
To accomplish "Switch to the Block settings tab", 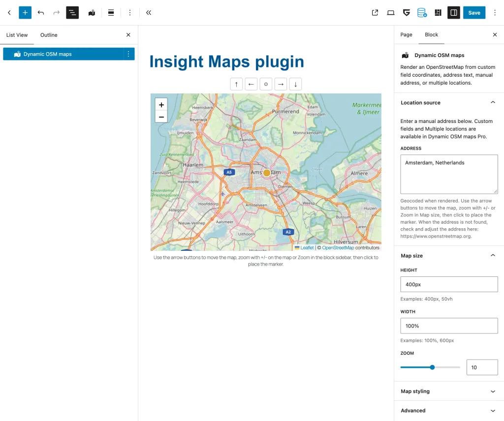I will (x=431, y=35).
